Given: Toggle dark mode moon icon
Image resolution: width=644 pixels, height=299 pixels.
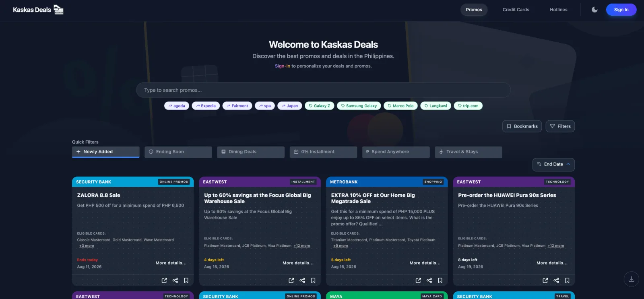Looking at the screenshot, I should tap(594, 10).
